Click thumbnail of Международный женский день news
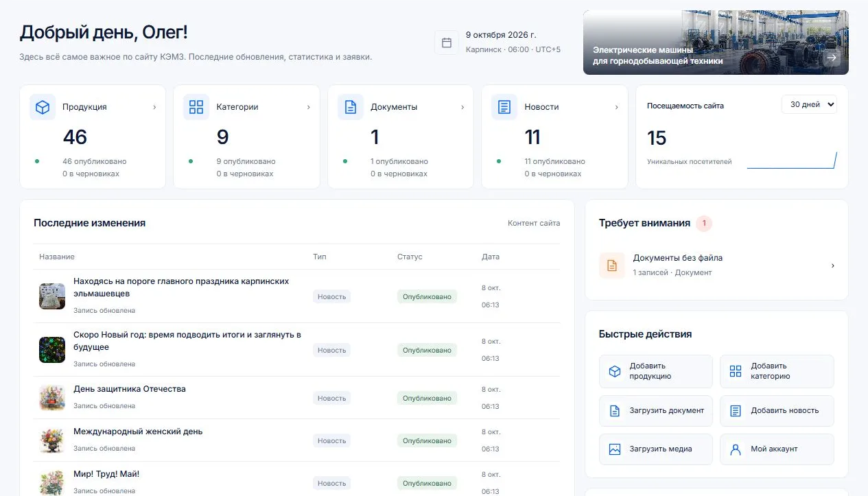This screenshot has height=496, width=868. tap(52, 440)
